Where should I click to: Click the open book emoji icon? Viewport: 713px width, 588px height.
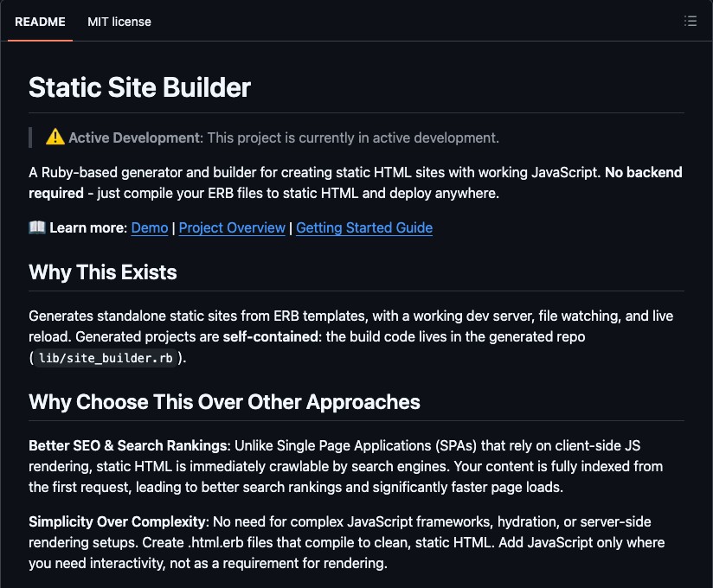click(x=37, y=227)
